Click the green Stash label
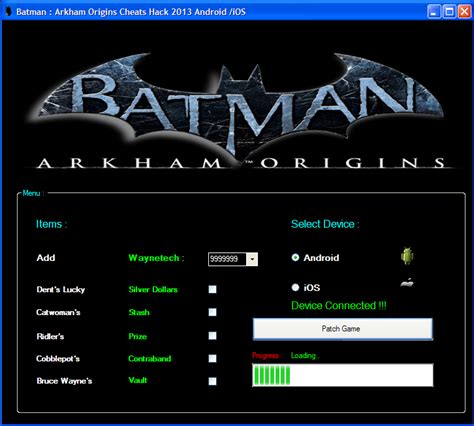474x426 pixels. [x=139, y=312]
